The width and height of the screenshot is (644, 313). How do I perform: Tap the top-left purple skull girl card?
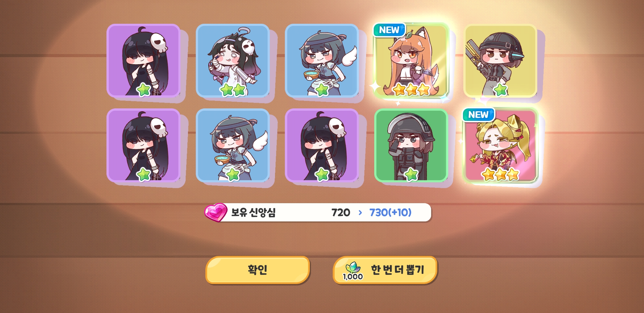click(x=143, y=61)
